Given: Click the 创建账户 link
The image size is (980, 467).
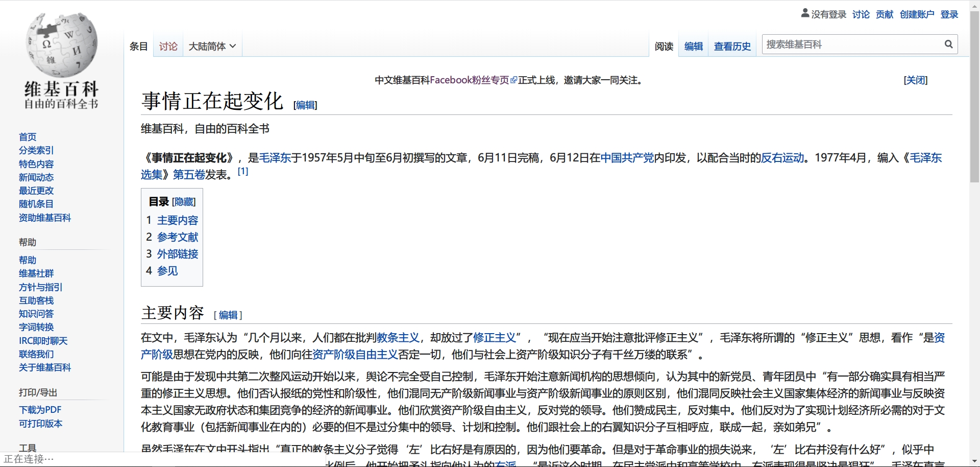Looking at the screenshot, I should point(917,14).
